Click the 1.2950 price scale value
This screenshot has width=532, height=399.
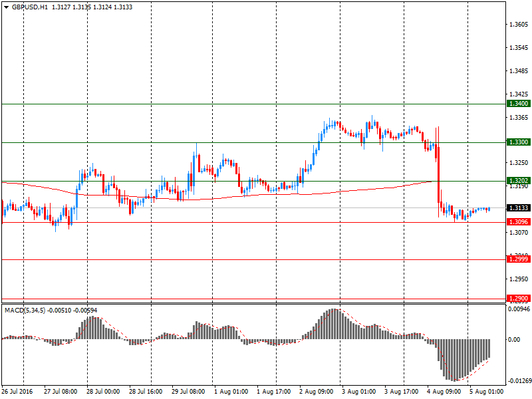click(x=519, y=279)
